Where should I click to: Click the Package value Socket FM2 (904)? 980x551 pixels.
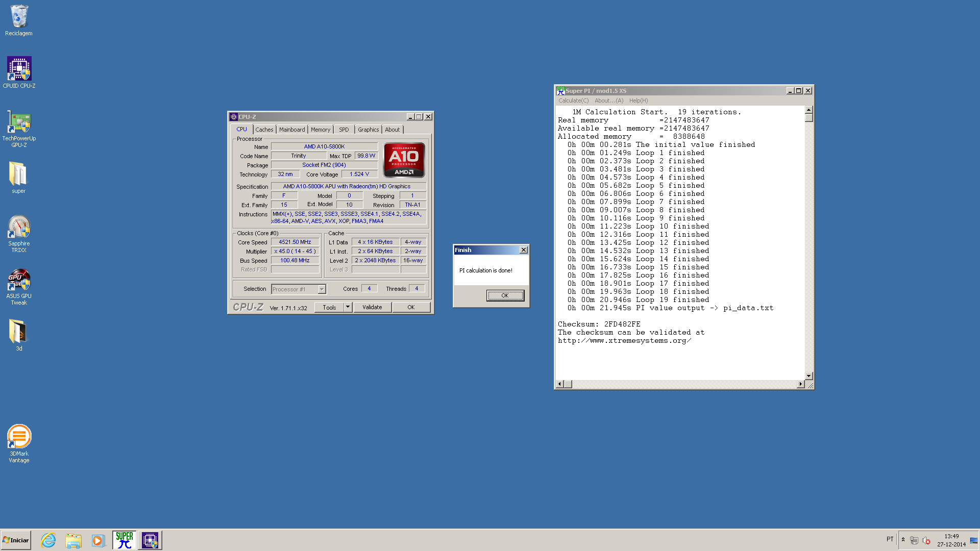(x=324, y=165)
